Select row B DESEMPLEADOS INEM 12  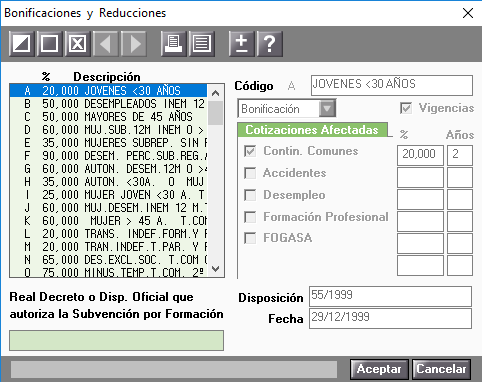pyautogui.click(x=108, y=104)
